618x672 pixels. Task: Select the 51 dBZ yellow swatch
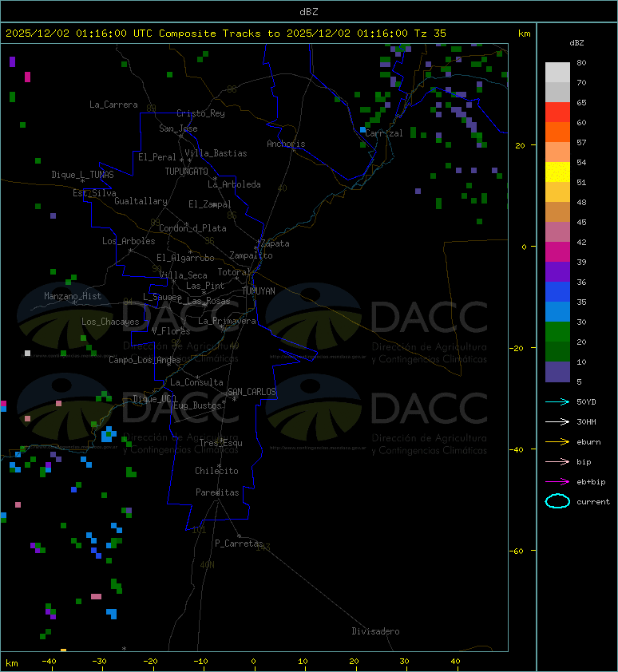coord(557,172)
